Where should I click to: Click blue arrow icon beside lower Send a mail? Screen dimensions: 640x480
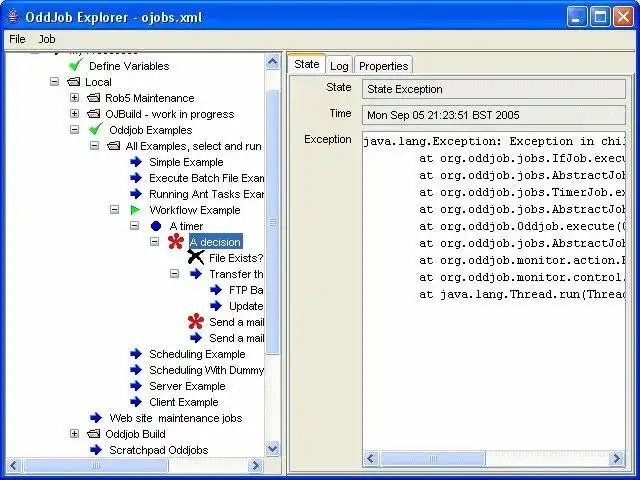[x=196, y=338]
